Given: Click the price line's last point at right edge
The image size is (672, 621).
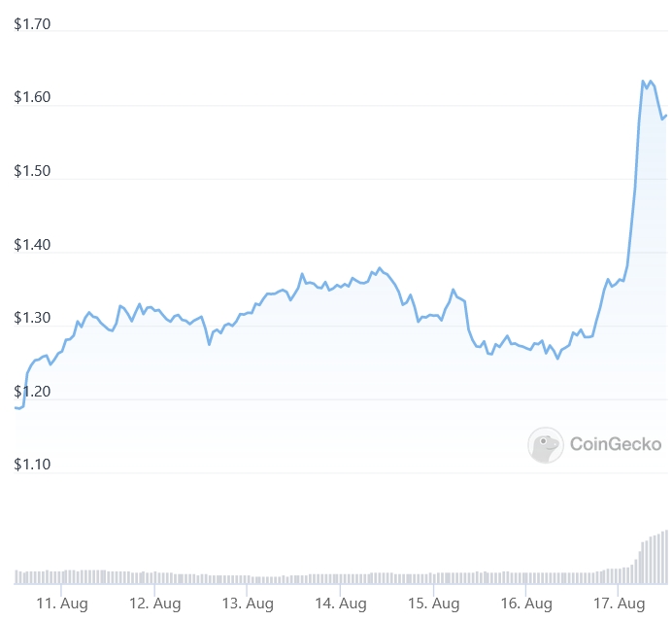Looking at the screenshot, I should pyautogui.click(x=666, y=116).
